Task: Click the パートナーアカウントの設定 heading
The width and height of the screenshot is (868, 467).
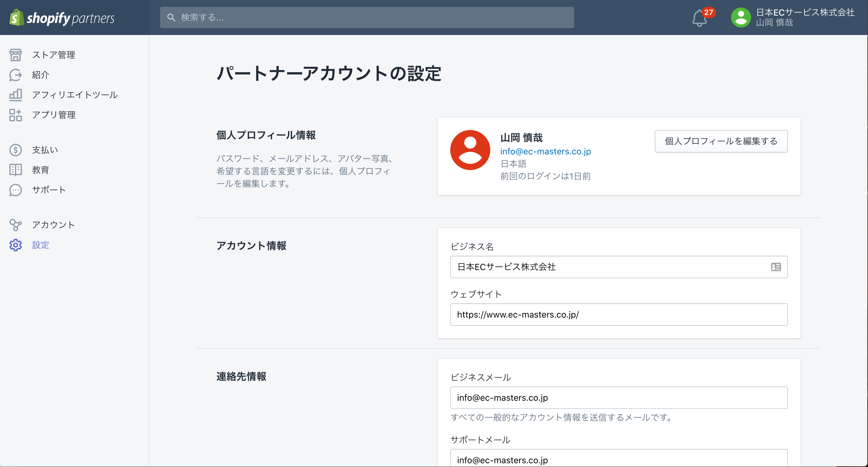Action: (329, 73)
